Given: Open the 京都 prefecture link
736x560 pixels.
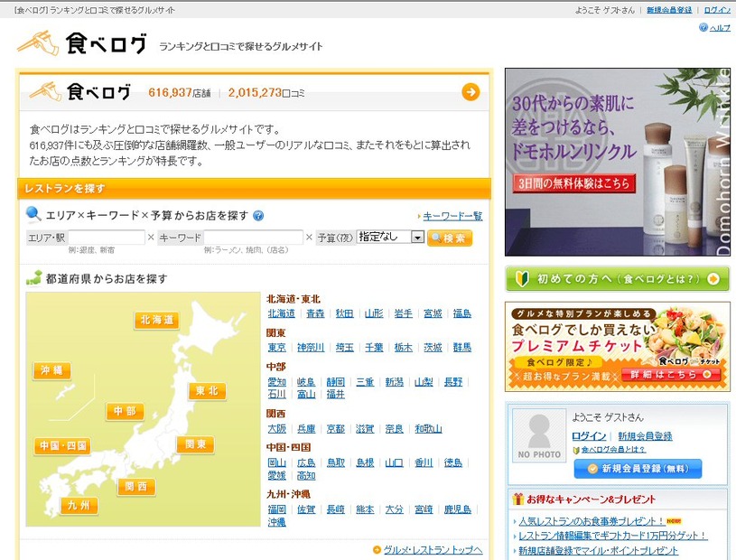Looking at the screenshot, I should [x=336, y=429].
